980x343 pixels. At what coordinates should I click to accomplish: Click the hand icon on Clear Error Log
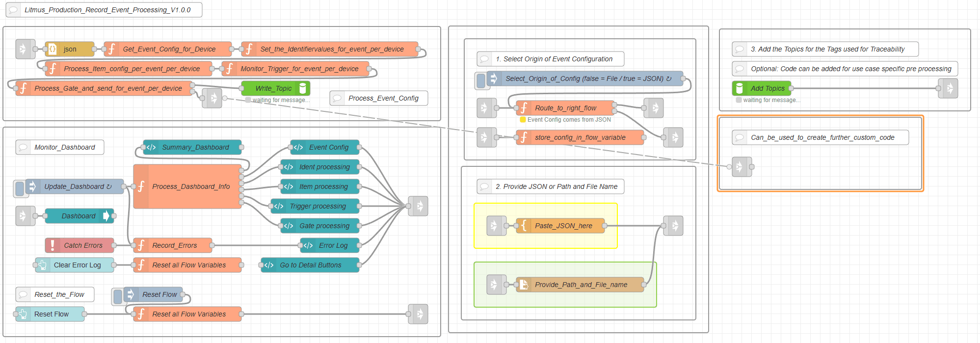pyautogui.click(x=43, y=265)
